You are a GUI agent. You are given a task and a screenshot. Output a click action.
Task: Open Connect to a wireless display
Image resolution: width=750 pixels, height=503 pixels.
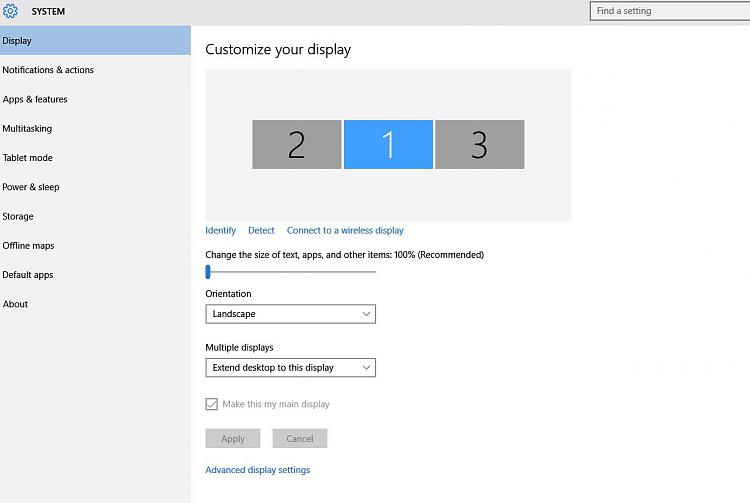pos(345,230)
